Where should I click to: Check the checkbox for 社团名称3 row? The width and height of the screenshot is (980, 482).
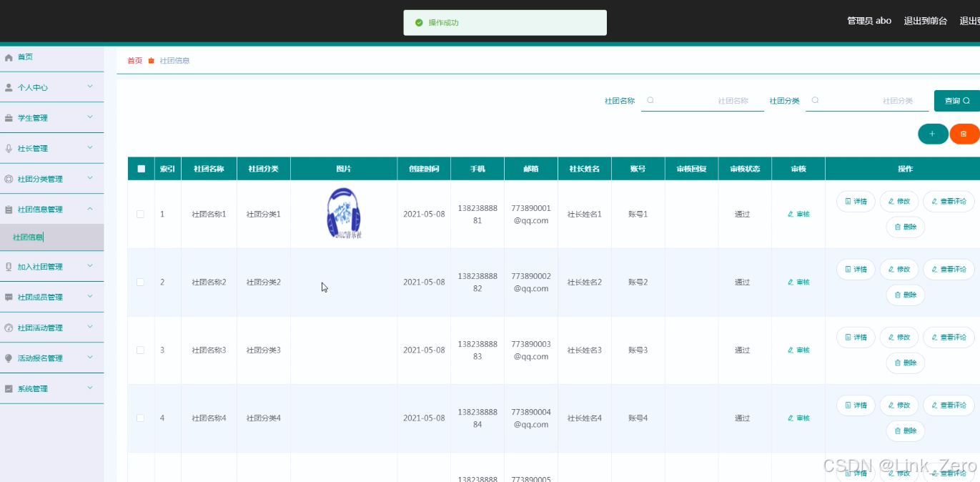(x=140, y=350)
